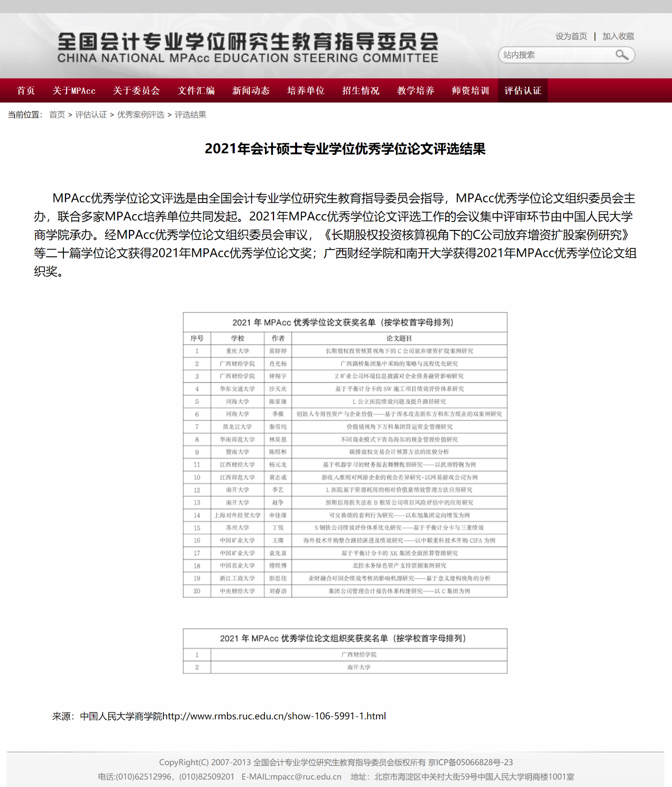Open the 首页 navigation menu item
672x787 pixels.
(x=26, y=90)
